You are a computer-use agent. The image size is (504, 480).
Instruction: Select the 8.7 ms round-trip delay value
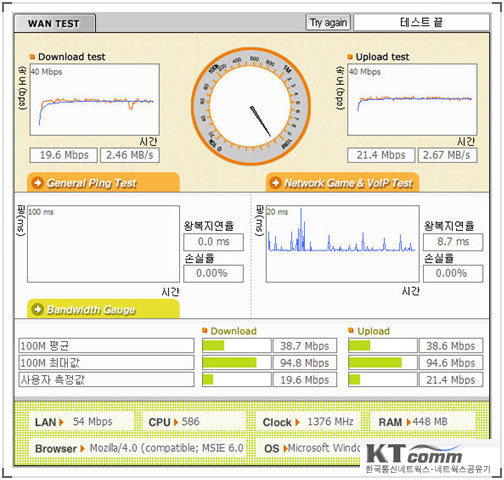coord(453,242)
